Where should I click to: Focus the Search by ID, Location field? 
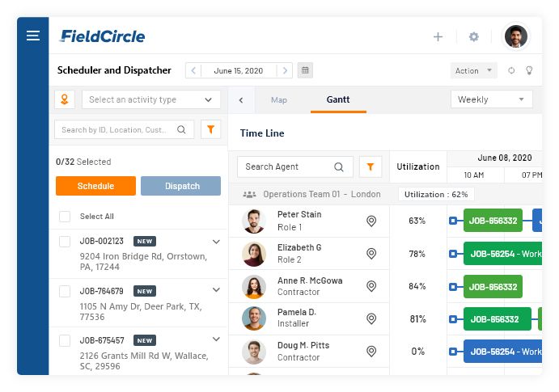point(124,129)
